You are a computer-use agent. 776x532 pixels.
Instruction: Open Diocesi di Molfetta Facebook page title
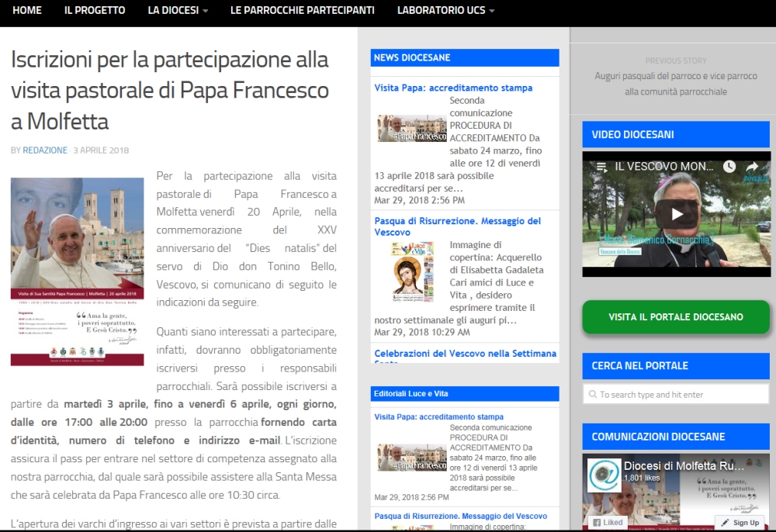coord(684,466)
